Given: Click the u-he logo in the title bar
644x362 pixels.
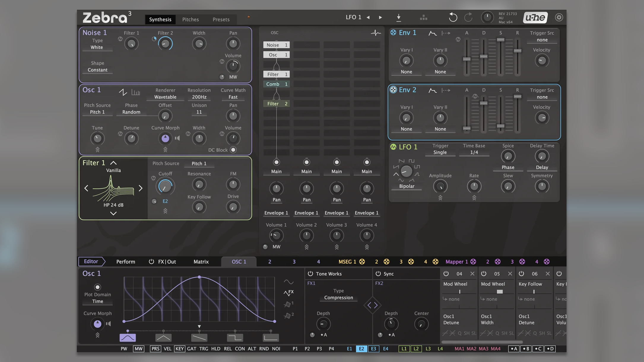Looking at the screenshot, I should click(535, 17).
